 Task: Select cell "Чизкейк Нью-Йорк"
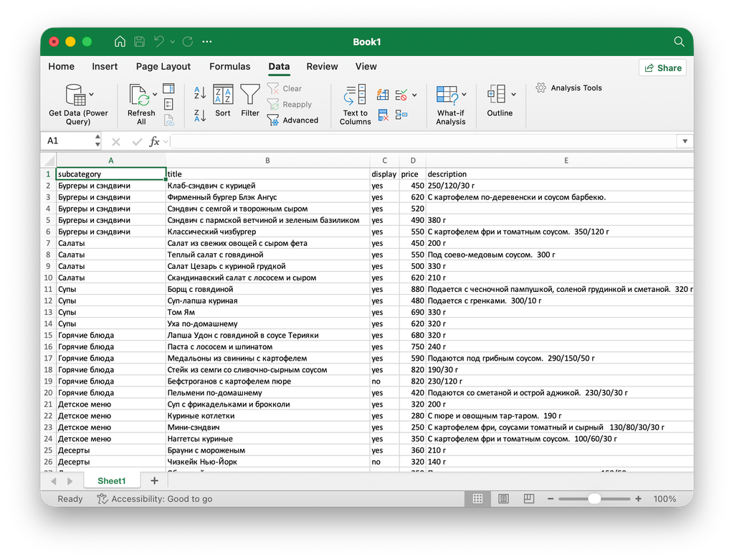pyautogui.click(x=267, y=462)
